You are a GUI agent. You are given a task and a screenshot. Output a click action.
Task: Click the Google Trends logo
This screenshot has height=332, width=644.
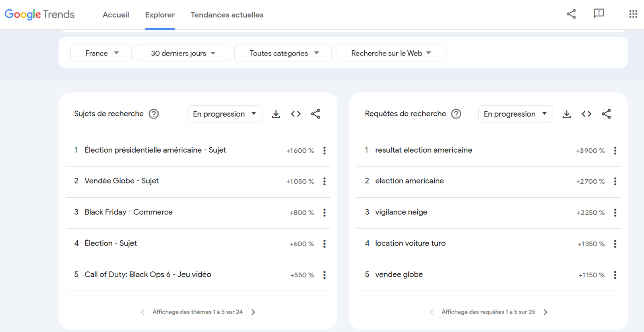tap(39, 14)
